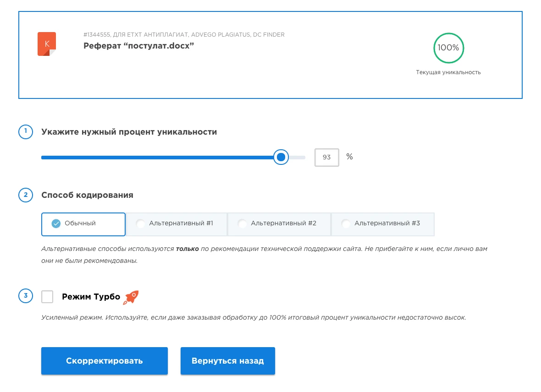Click the orange K document icon
This screenshot has height=392, width=541.
coord(46,44)
